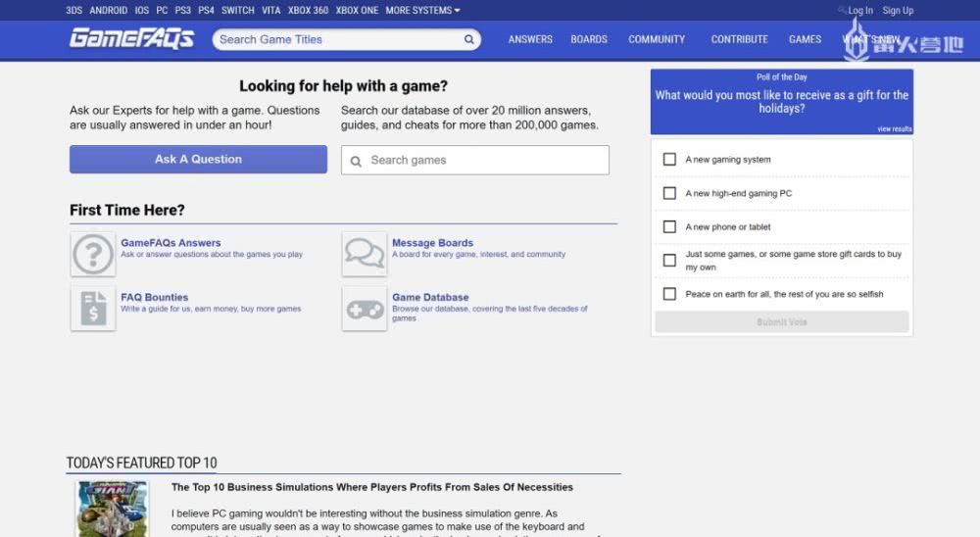Image resolution: width=980 pixels, height=537 pixels.
Task: Click the Log In link
Action: pos(860,10)
